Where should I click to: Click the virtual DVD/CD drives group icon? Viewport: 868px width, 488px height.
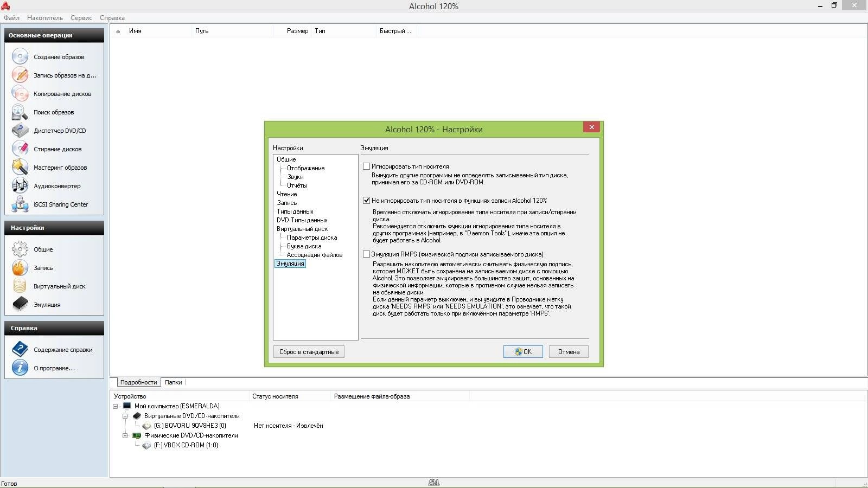click(x=137, y=416)
